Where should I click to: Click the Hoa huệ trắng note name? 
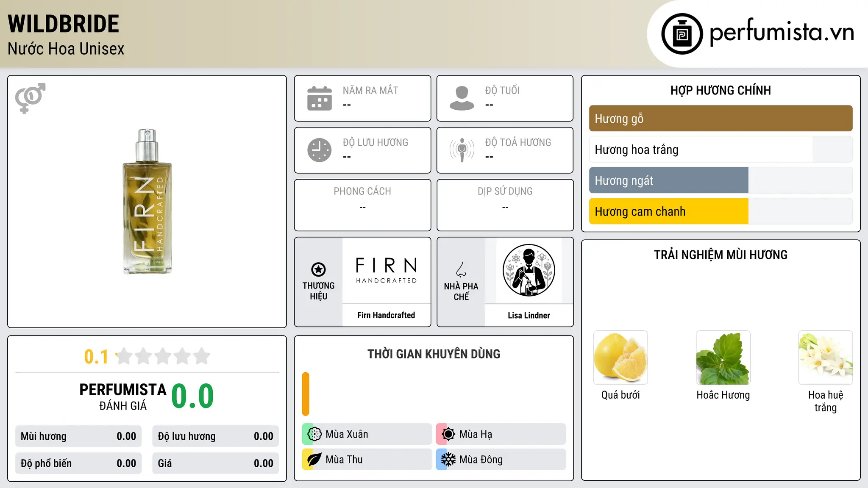[x=826, y=401]
